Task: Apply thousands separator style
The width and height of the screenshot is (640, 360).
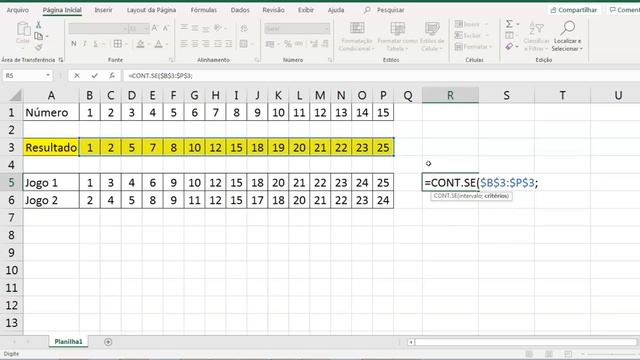Action: click(x=299, y=44)
